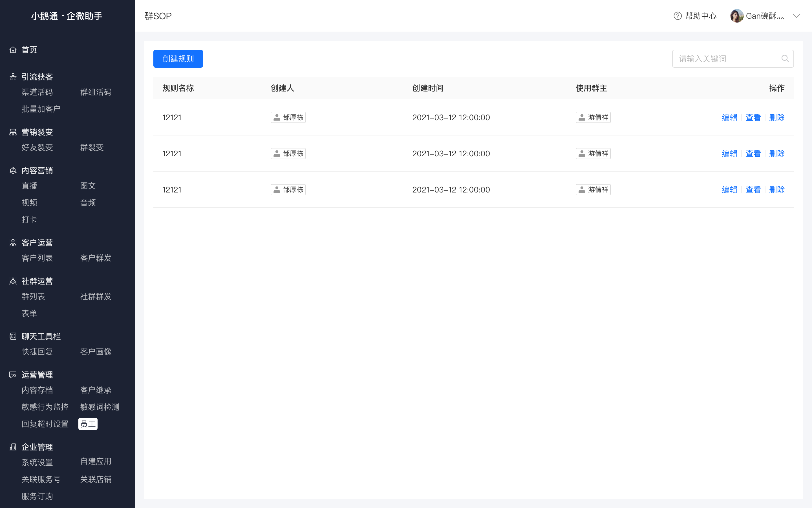Click the 客户运营 section icon
Image resolution: width=812 pixels, height=508 pixels.
(13, 243)
